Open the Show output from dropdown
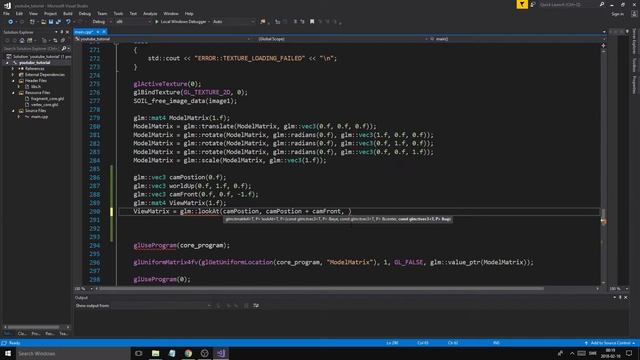Image resolution: width=640 pixels, height=360 pixels. (162, 306)
